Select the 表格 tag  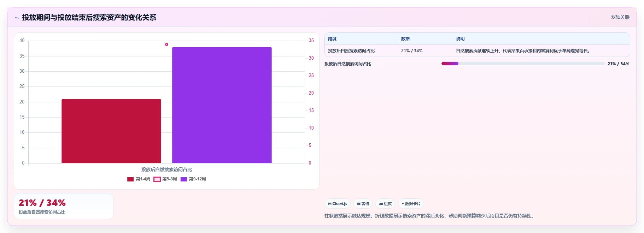tap(363, 204)
